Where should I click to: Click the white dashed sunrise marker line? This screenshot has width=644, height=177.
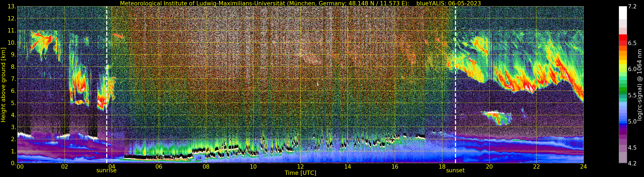pyautogui.click(x=107, y=85)
